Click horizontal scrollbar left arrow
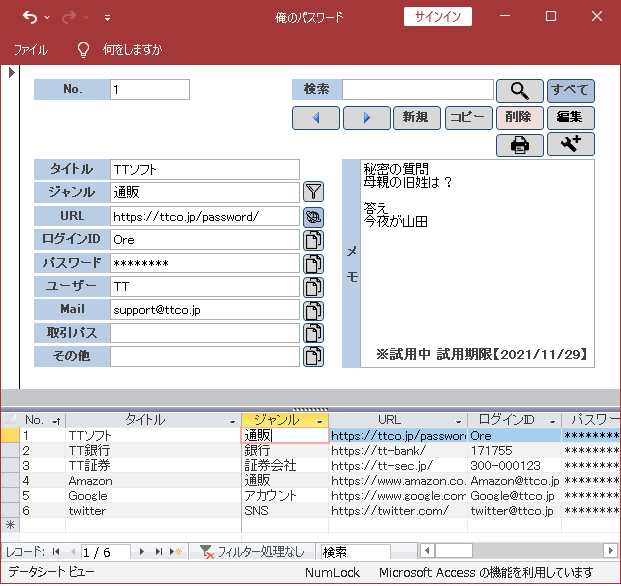This screenshot has height=586, width=621. tap(427, 551)
